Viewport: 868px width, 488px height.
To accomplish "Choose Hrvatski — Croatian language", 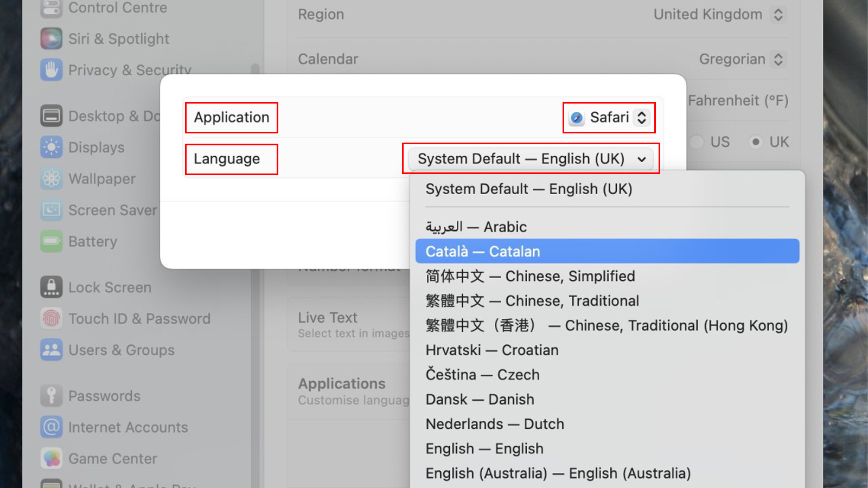I will [x=607, y=350].
